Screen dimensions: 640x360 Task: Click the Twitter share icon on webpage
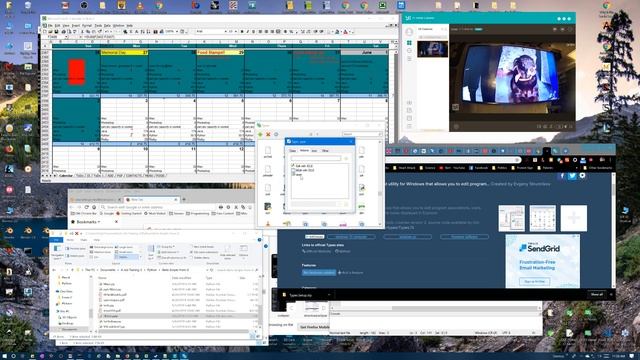coord(572,176)
